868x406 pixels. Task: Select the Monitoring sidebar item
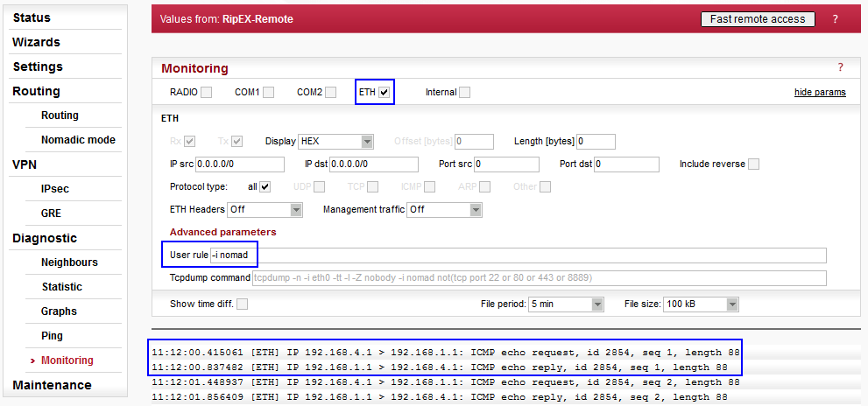click(x=67, y=360)
